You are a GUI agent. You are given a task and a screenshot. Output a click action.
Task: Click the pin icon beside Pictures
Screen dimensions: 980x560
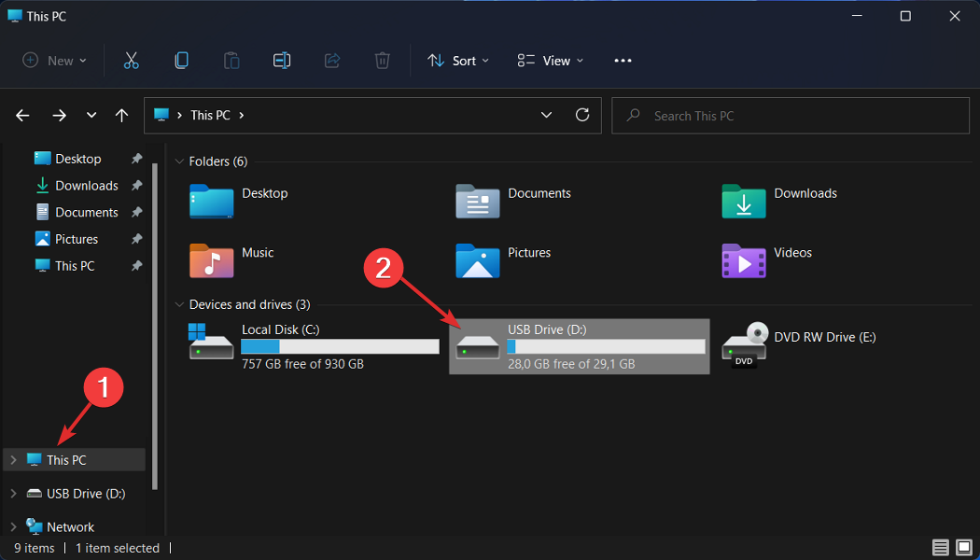click(137, 239)
